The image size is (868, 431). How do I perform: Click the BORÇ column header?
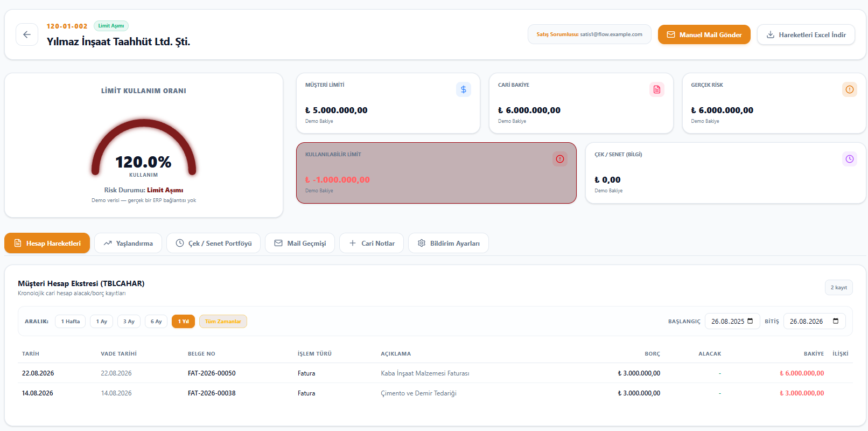coord(652,354)
